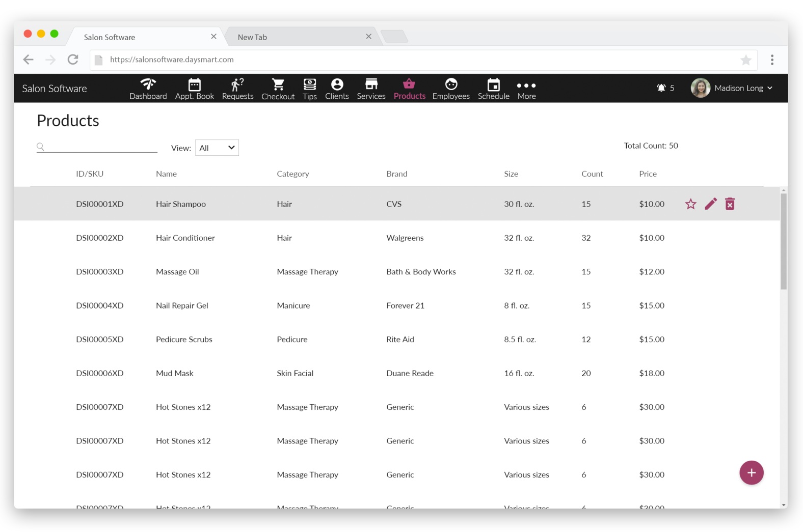Image resolution: width=803 pixels, height=532 pixels.
Task: Open a new browser tab
Action: (394, 37)
